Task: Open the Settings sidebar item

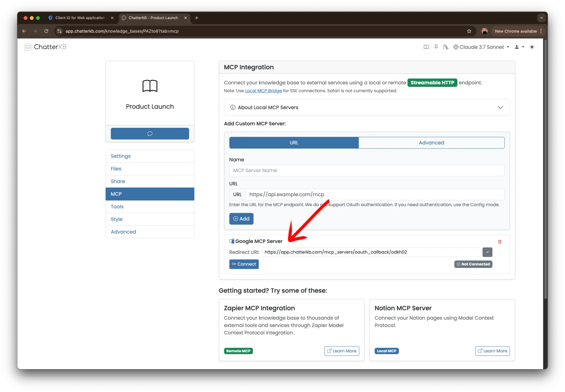Action: pyautogui.click(x=150, y=156)
